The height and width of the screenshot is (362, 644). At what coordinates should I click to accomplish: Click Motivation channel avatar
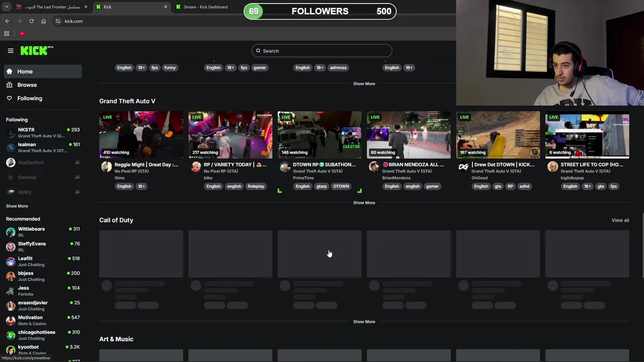[11, 321]
